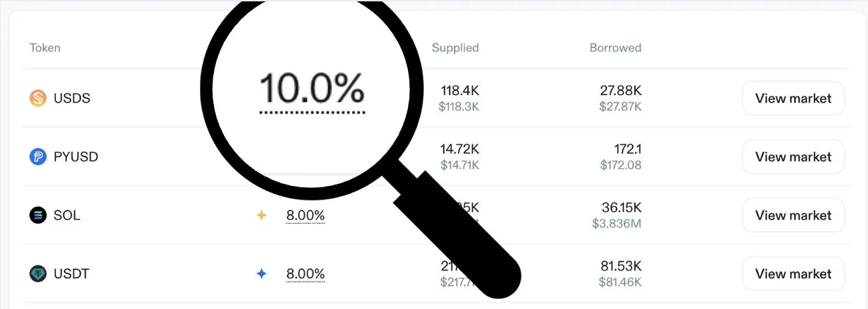Image resolution: width=868 pixels, height=309 pixels.
Task: Click the USDT token icon
Action: tap(38, 274)
